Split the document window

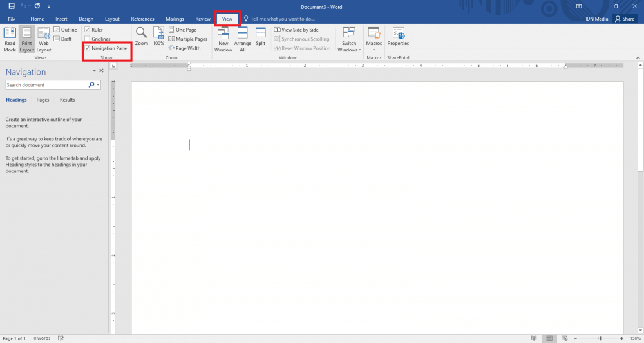click(x=261, y=36)
